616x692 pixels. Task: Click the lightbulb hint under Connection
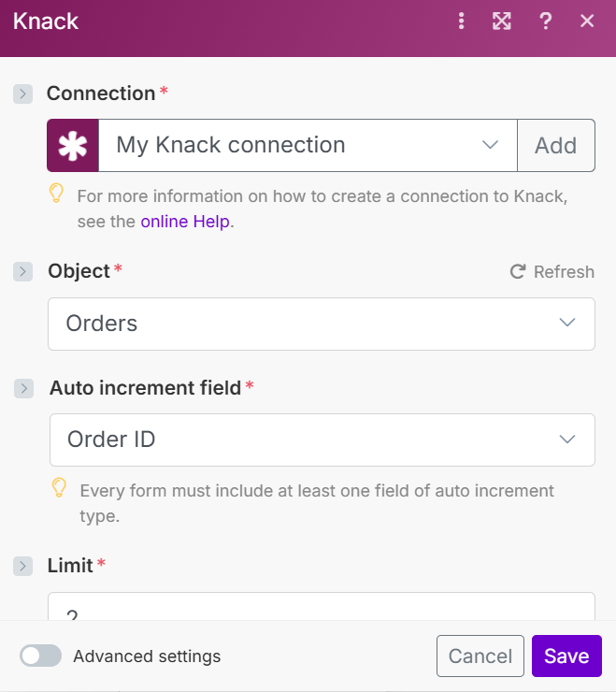[57, 194]
